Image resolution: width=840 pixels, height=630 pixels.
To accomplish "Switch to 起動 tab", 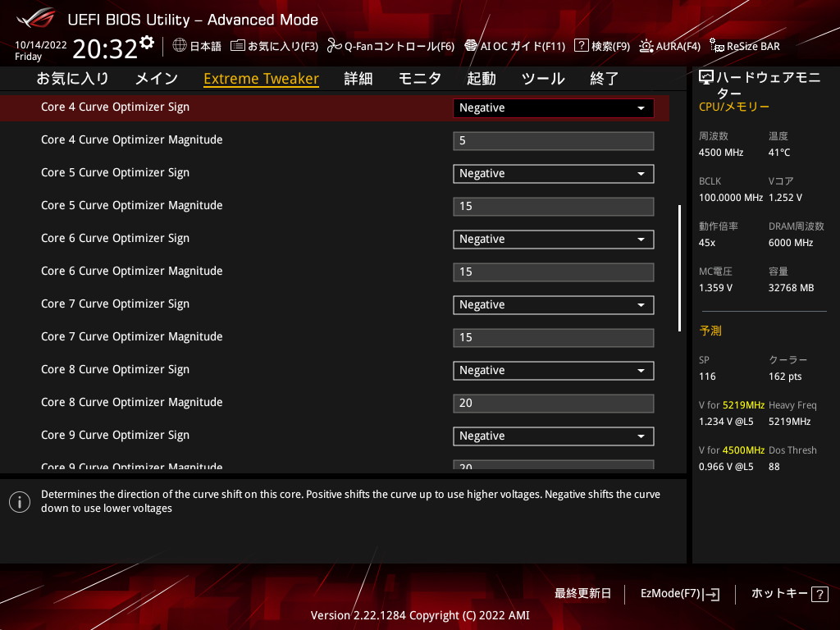I will [x=481, y=79].
